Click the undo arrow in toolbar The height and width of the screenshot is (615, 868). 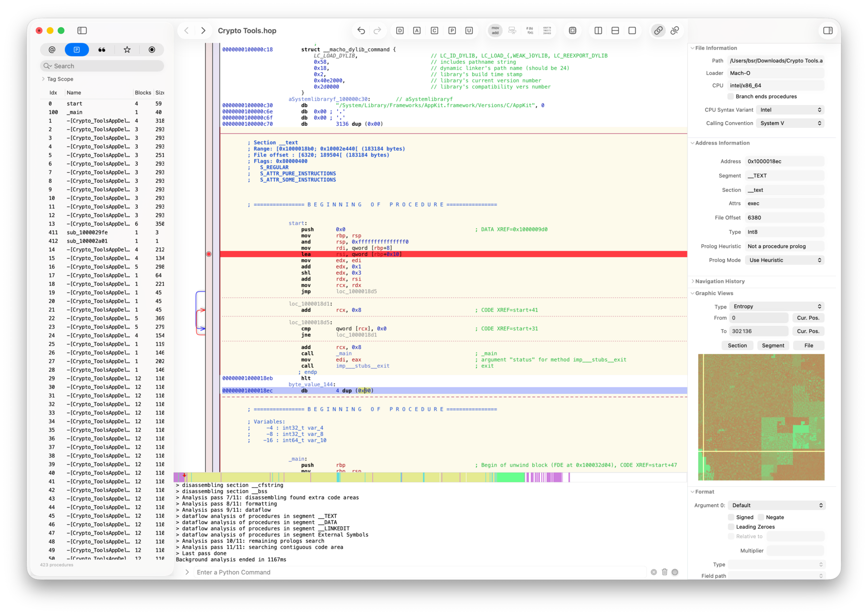coord(361,31)
